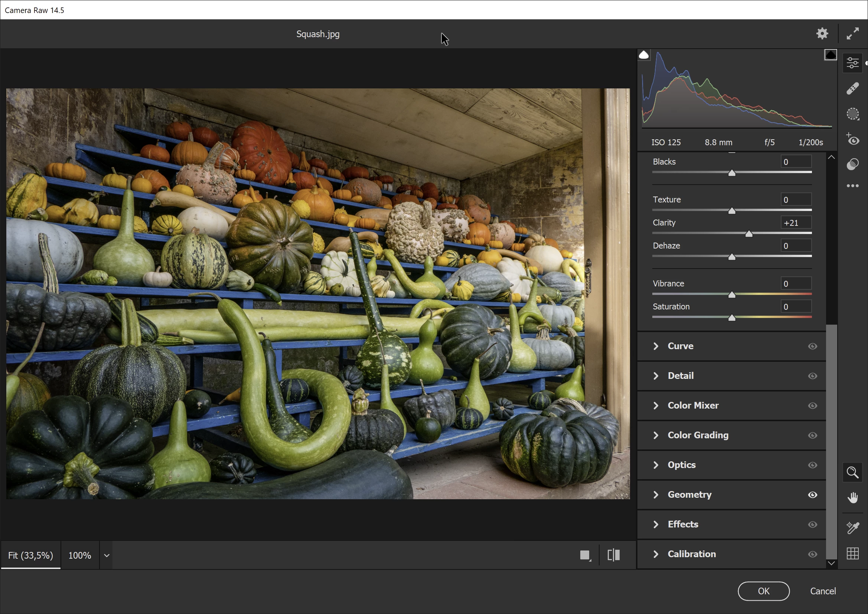
Task: Expand the Effects panel
Action: (x=682, y=524)
